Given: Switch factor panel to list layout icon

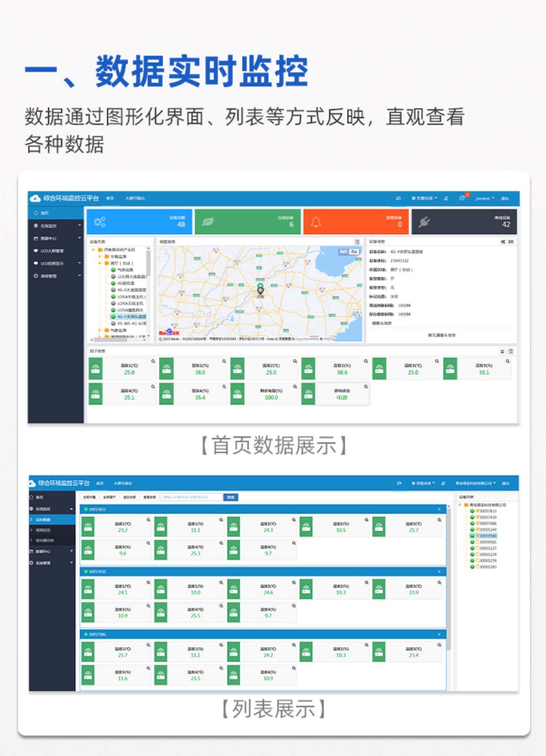Looking at the screenshot, I should pyautogui.click(x=502, y=351).
